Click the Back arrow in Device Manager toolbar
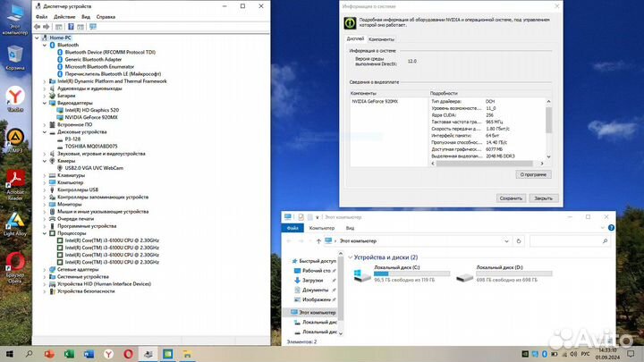The image size is (644, 362). [37, 27]
